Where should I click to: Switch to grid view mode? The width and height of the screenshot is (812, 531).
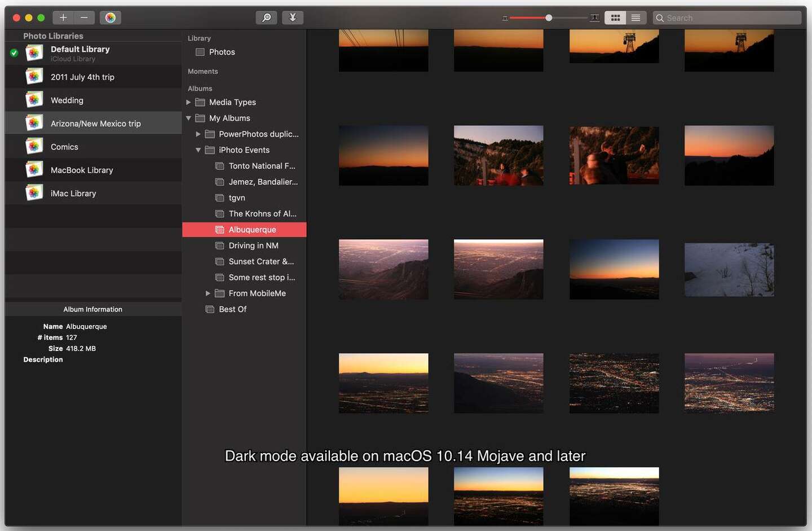(615, 17)
